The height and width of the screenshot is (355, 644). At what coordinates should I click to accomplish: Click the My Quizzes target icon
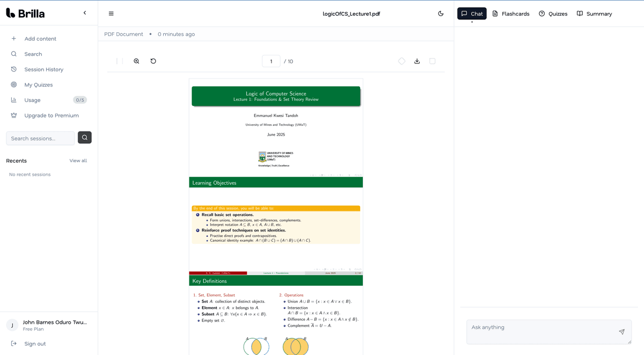[14, 84]
